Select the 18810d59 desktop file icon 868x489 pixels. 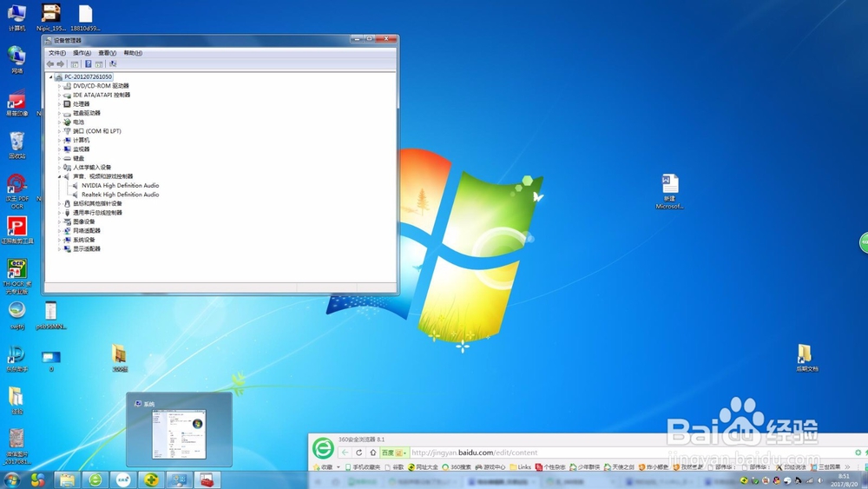[85, 17]
